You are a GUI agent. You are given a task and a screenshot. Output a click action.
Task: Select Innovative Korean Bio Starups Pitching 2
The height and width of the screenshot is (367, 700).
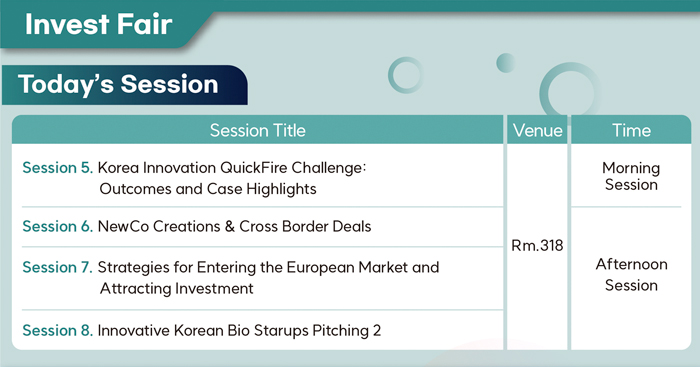pos(239,331)
